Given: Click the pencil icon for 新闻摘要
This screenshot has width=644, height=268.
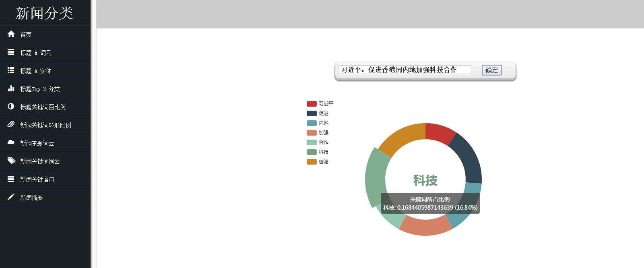Looking at the screenshot, I should pos(11,197).
